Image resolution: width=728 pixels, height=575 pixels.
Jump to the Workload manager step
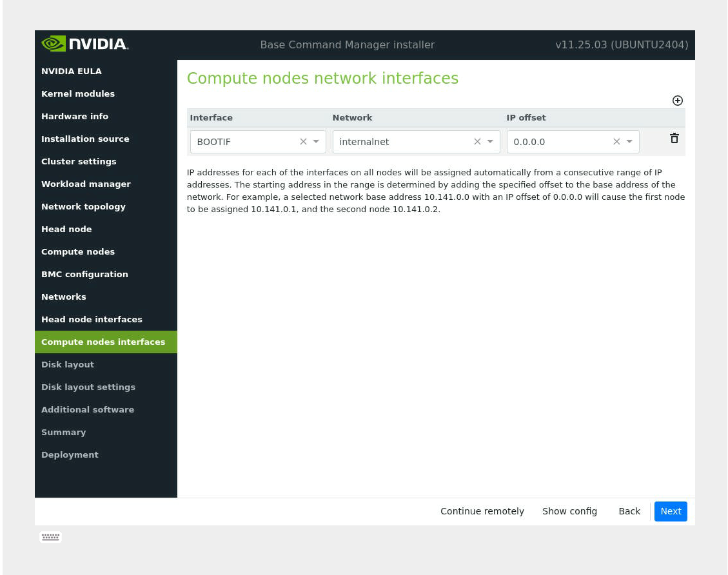tap(86, 184)
